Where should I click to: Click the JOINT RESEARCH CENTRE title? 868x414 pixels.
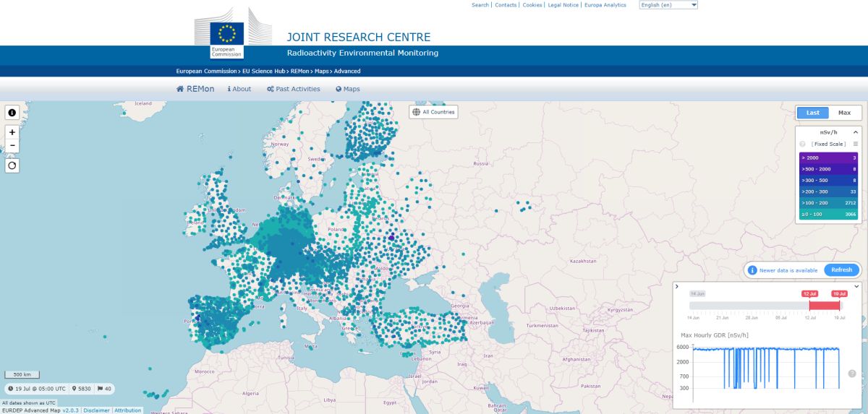(359, 37)
